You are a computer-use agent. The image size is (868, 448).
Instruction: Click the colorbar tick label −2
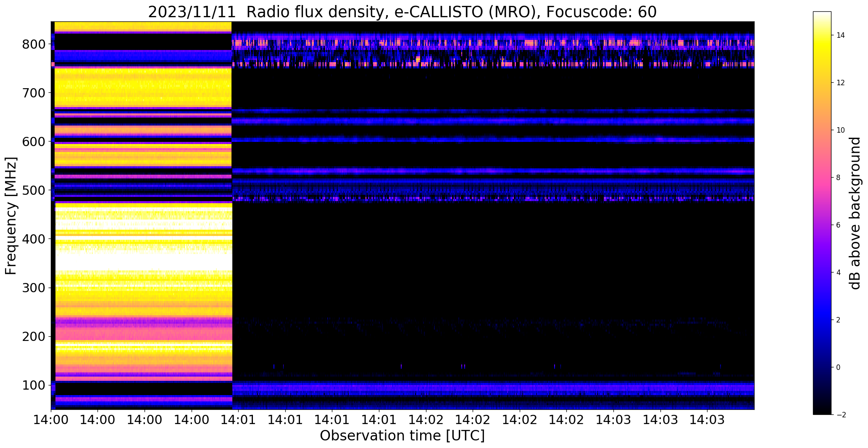841,415
